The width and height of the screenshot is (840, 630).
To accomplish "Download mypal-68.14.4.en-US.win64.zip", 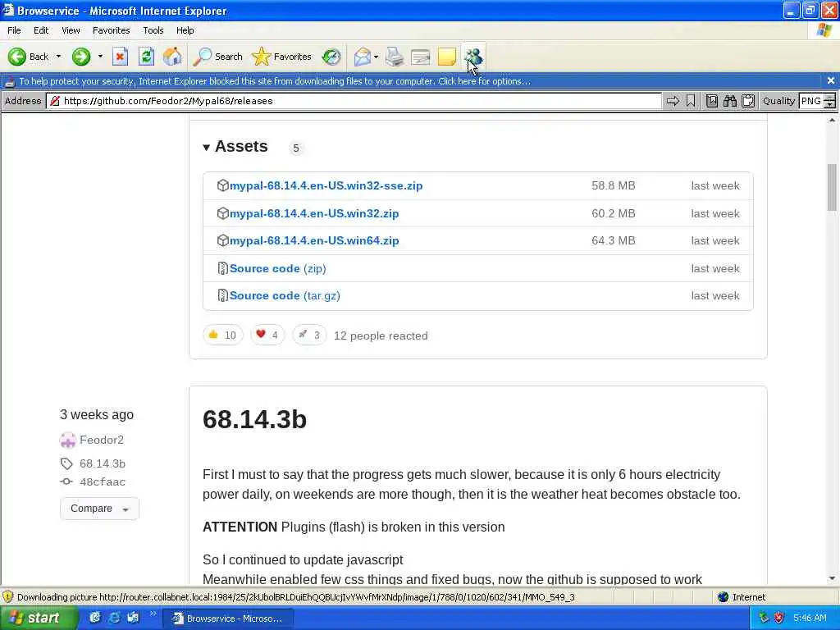I will [314, 241].
